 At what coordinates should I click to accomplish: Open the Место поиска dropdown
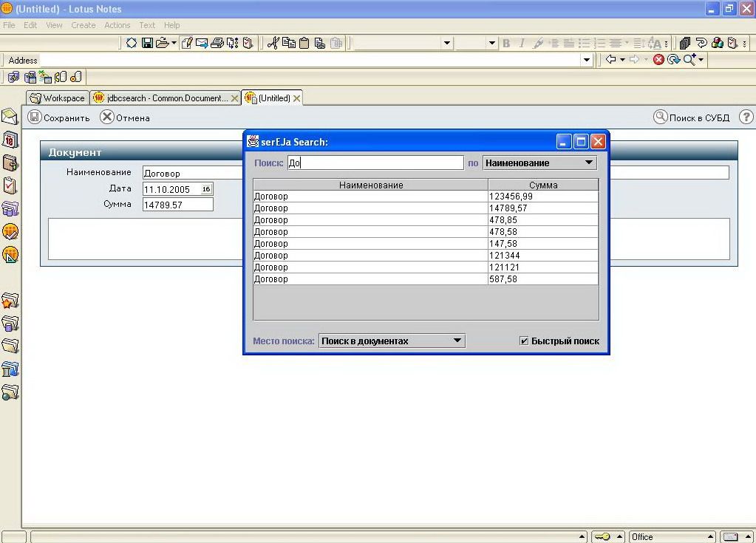[x=457, y=341]
